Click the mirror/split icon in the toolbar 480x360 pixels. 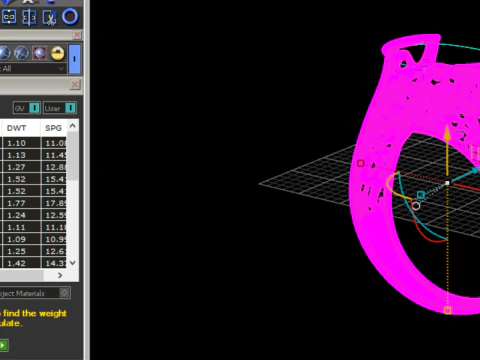click(x=29, y=17)
